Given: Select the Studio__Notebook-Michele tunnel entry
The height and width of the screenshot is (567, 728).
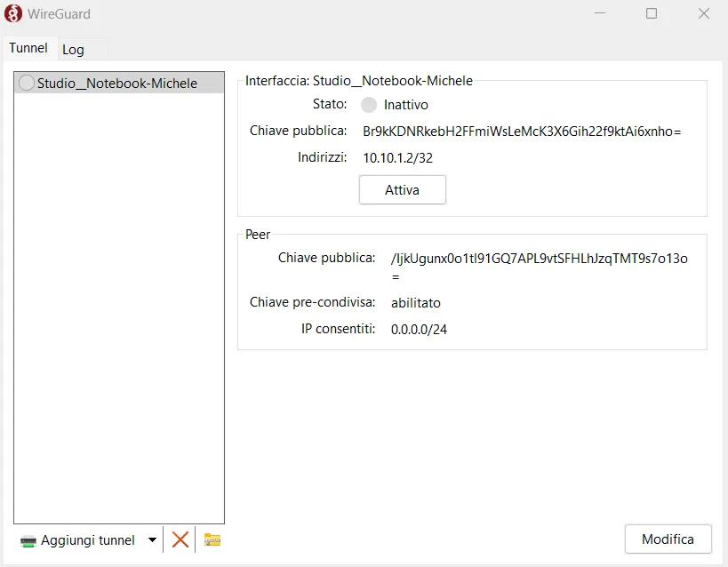Looking at the screenshot, I should [116, 82].
